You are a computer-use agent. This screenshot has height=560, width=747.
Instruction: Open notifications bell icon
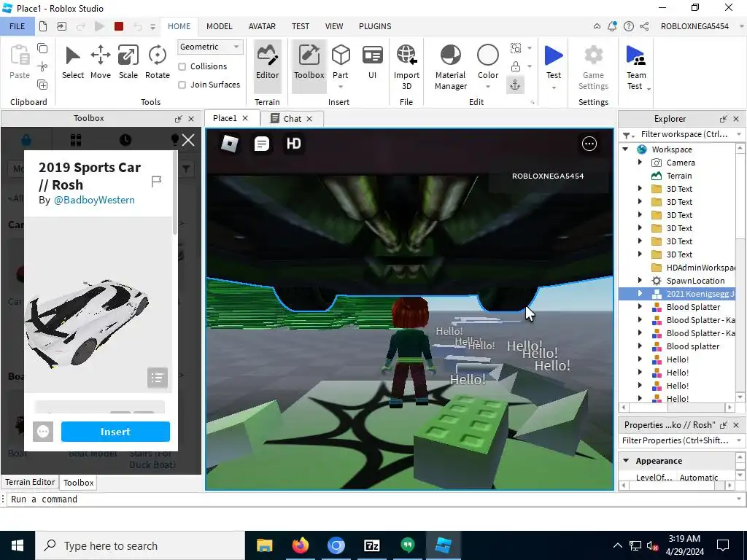click(x=612, y=26)
